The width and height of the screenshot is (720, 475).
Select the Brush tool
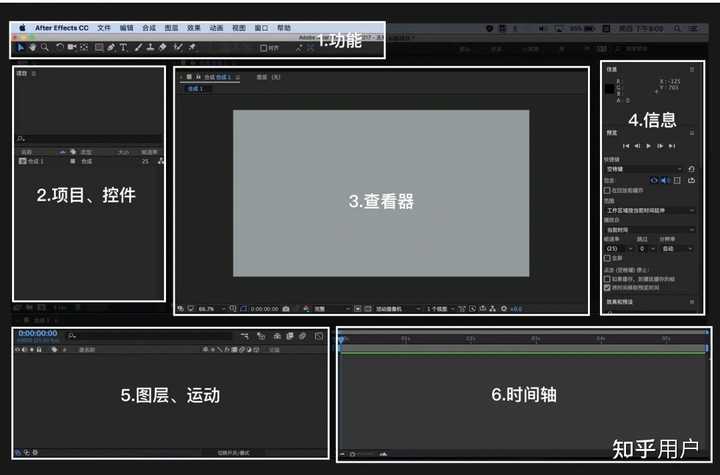(x=138, y=47)
